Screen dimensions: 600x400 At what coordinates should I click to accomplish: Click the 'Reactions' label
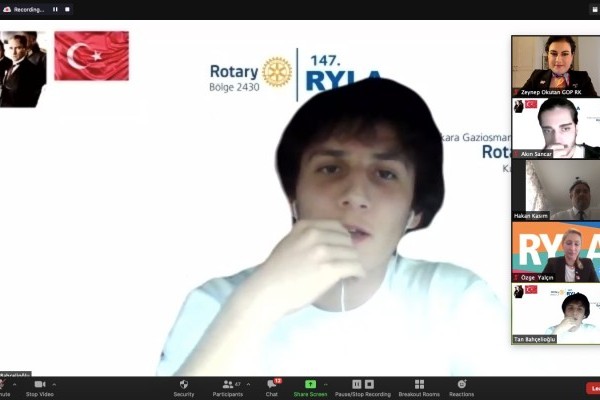click(x=461, y=394)
